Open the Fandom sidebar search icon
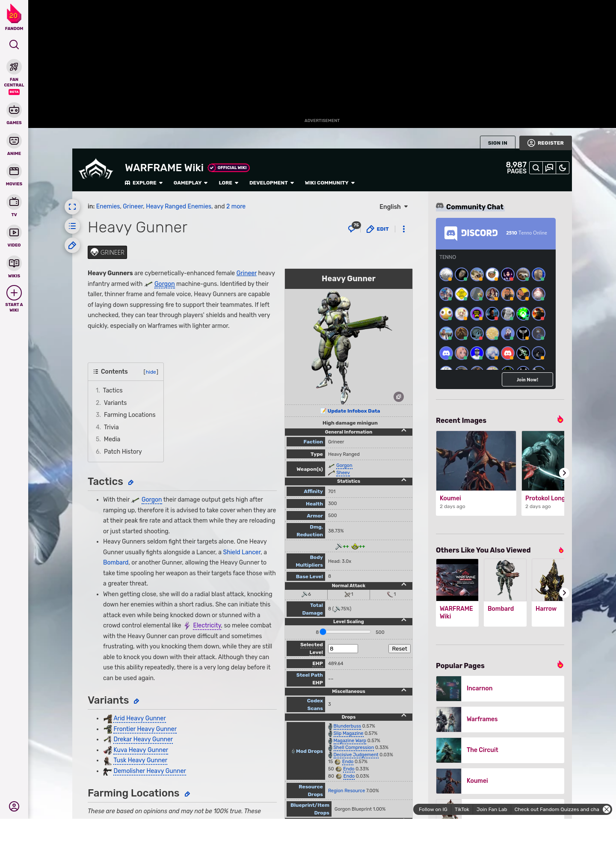The image size is (616, 856). point(14,45)
